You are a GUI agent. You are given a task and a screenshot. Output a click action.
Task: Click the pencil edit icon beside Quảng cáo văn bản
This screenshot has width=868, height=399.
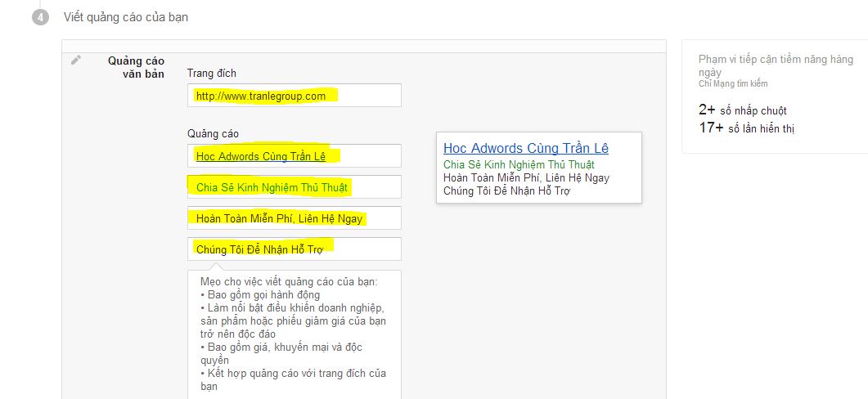(76, 60)
